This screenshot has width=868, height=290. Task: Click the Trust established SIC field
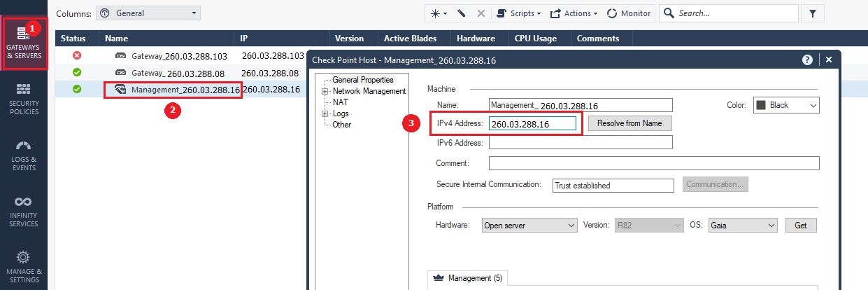point(613,185)
